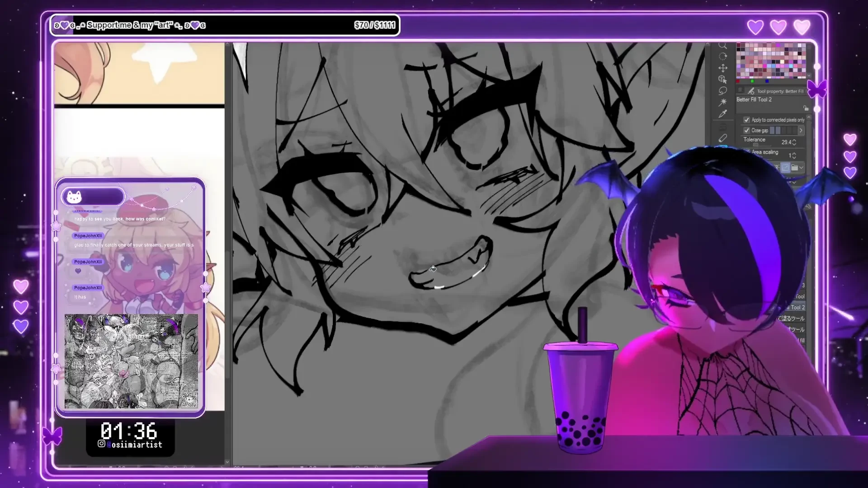Toggle the 'Close gap' checkbox
This screenshot has height=488, width=868.
(x=747, y=131)
